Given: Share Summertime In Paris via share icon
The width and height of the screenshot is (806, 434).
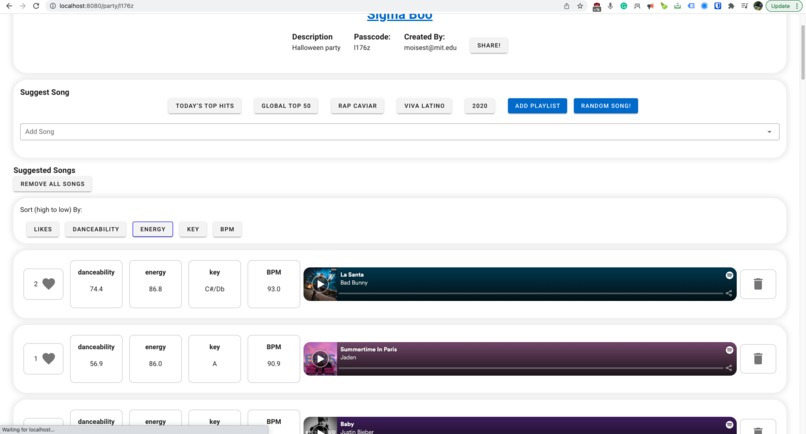Looking at the screenshot, I should (x=728, y=368).
